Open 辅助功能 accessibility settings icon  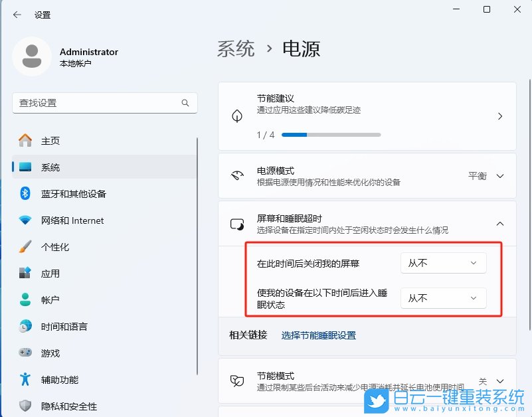[24, 380]
